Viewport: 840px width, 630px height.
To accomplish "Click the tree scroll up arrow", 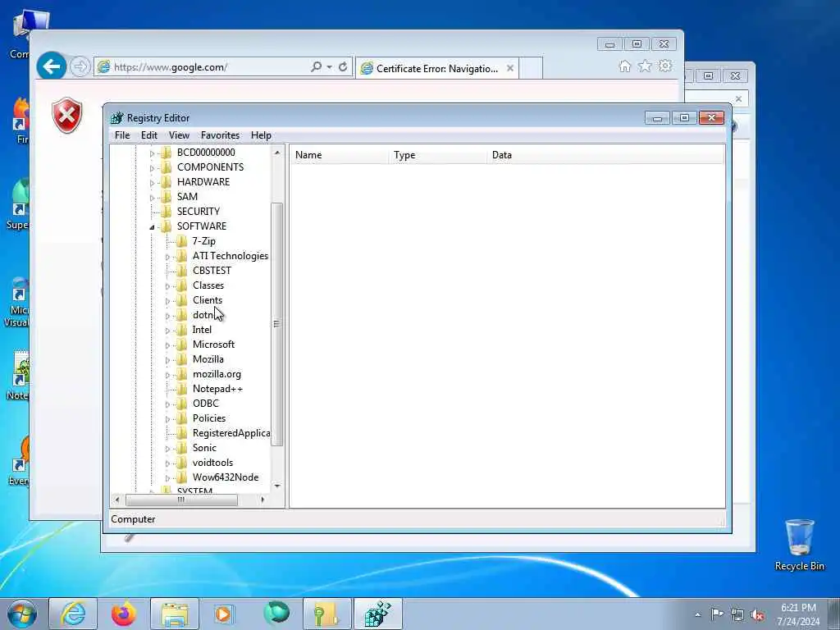I will pyautogui.click(x=277, y=153).
